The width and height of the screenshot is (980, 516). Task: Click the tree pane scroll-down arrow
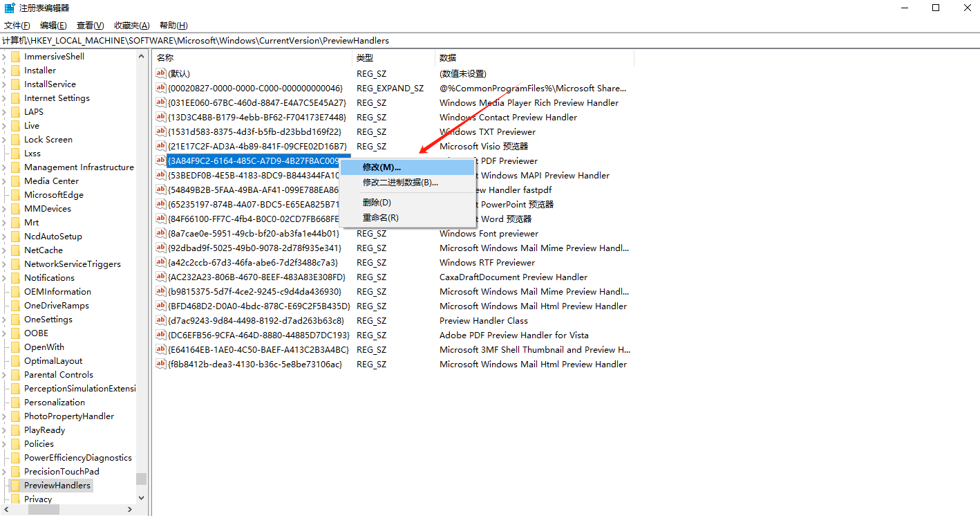(x=142, y=498)
